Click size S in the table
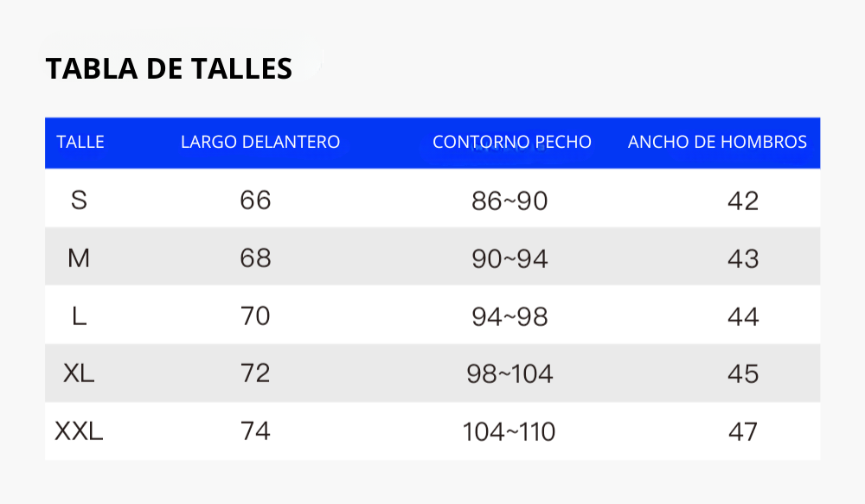The height and width of the screenshot is (504, 865). point(79,201)
